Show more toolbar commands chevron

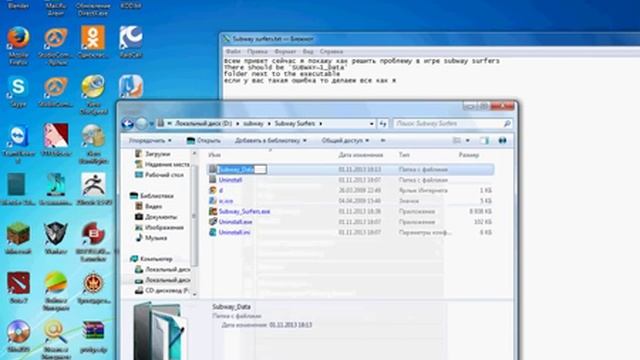383,140
